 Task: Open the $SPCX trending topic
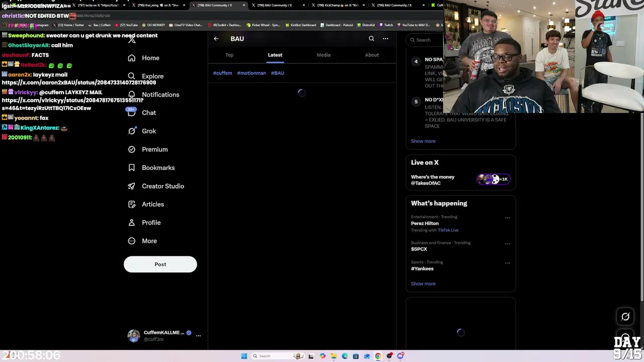[x=419, y=249]
